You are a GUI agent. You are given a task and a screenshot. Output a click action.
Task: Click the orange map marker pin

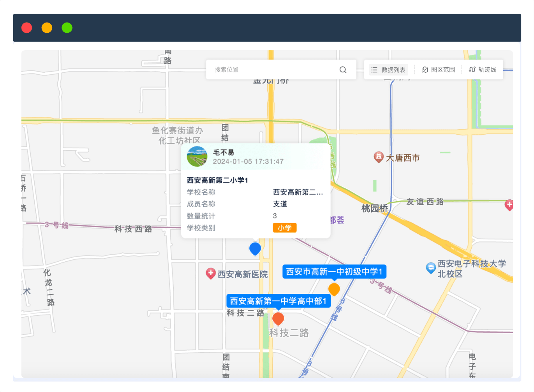pyautogui.click(x=334, y=289)
